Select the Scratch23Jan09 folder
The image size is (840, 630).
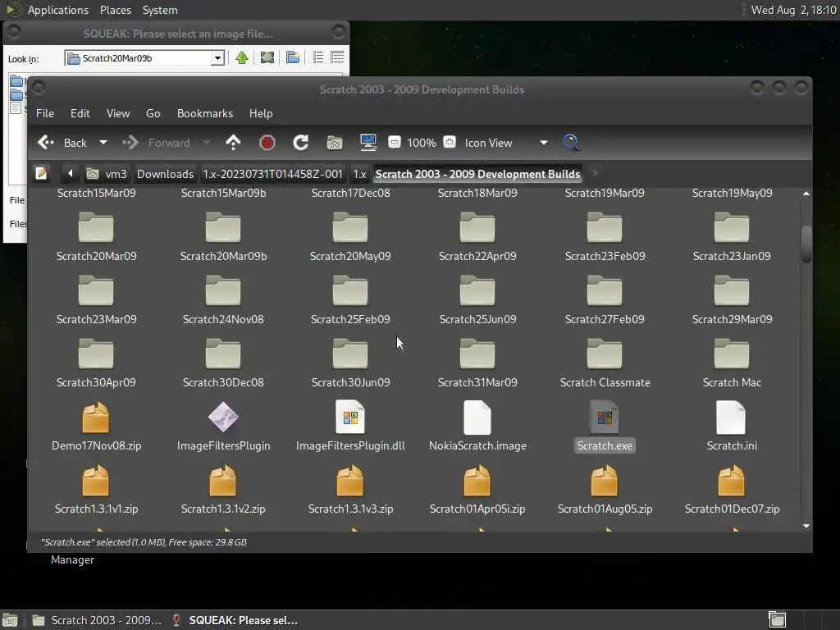[x=731, y=235]
